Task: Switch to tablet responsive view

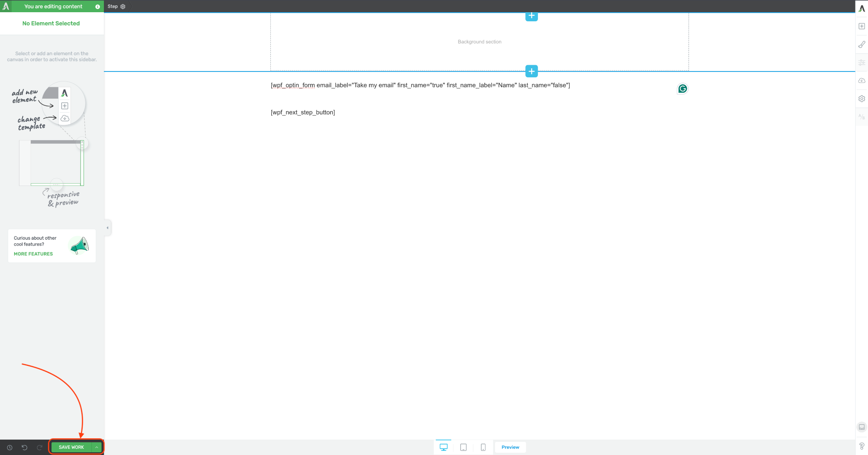Action: 463,447
